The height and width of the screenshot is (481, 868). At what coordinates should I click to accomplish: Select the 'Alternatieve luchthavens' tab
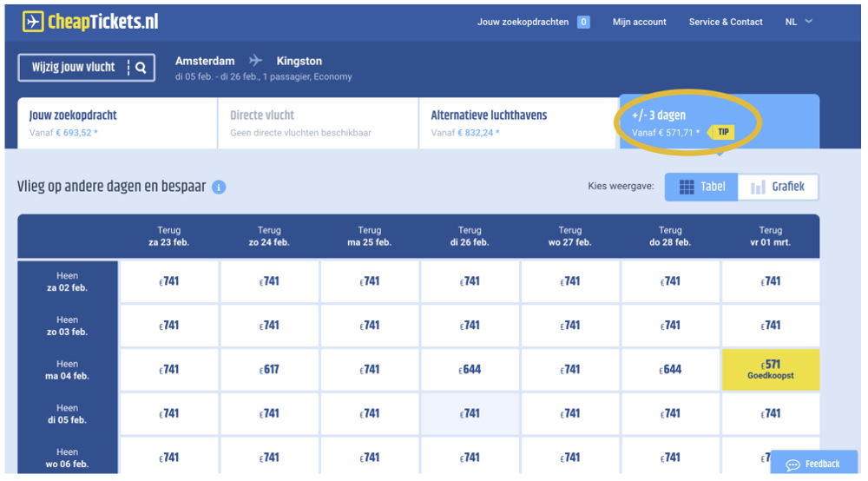(518, 123)
